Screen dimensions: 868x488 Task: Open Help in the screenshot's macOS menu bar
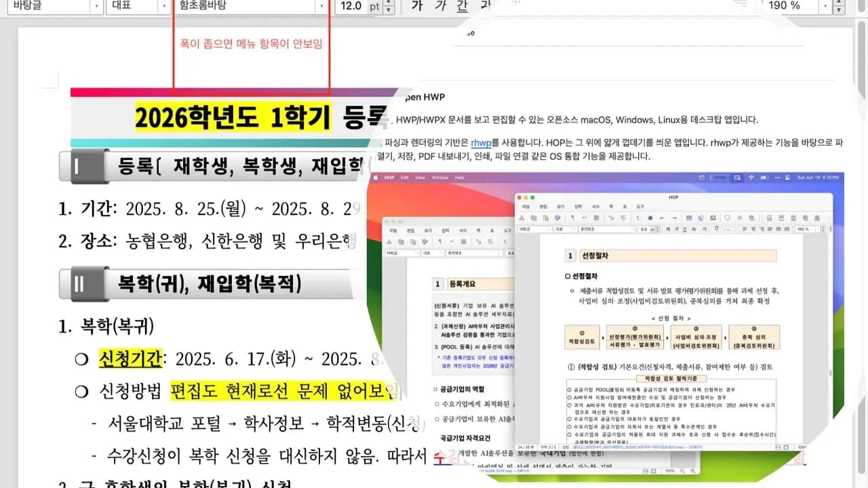459,177
